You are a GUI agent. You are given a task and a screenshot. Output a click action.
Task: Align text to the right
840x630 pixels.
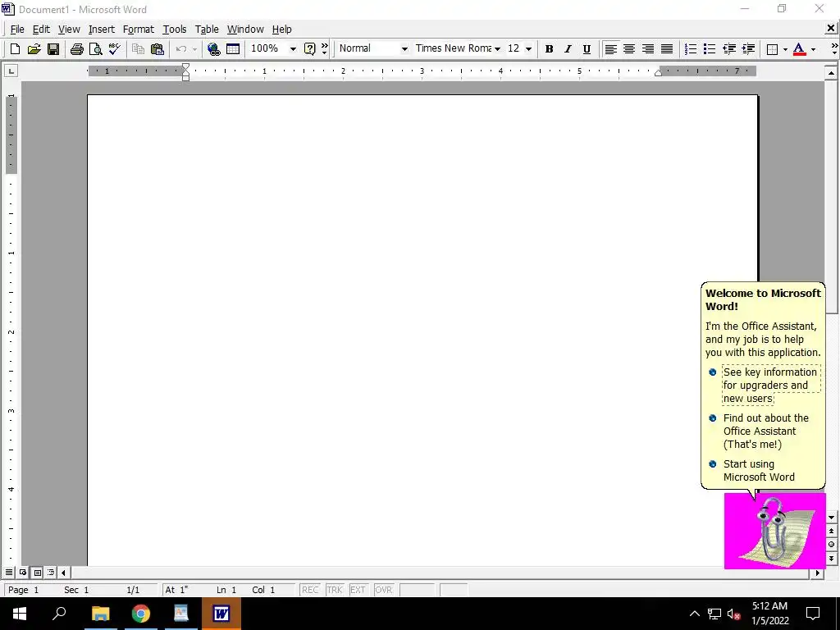click(x=648, y=49)
